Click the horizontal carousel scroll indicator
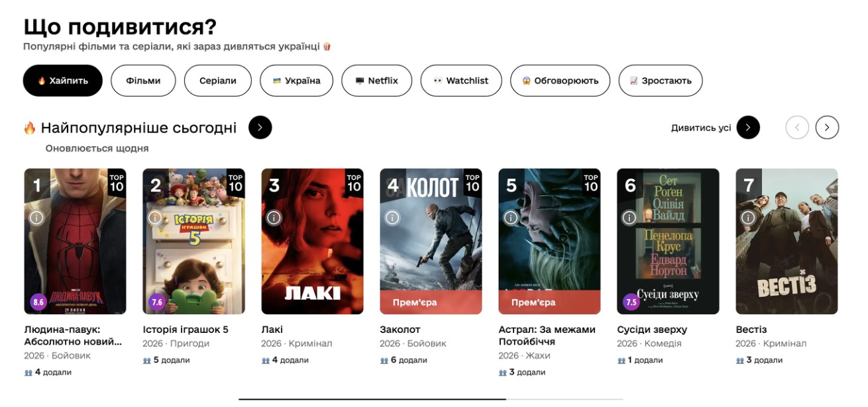Viewport: 868px width, 407px height. point(431,399)
